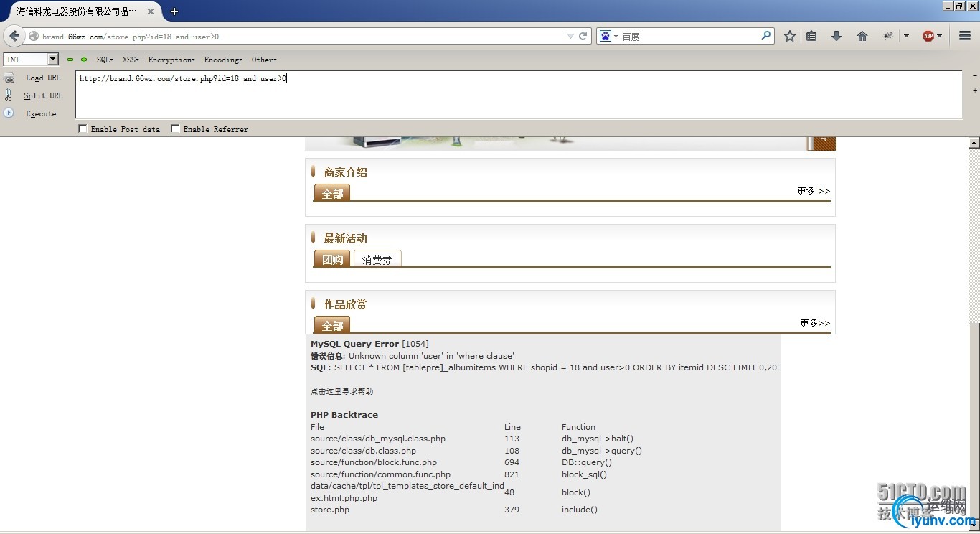Image resolution: width=980 pixels, height=534 pixels.
Task: Click 'MySQL Query Error' heading text
Action: point(354,344)
